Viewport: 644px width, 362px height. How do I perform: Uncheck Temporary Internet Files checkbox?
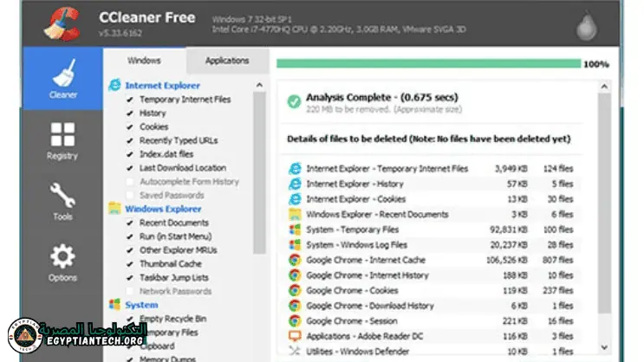[130, 100]
